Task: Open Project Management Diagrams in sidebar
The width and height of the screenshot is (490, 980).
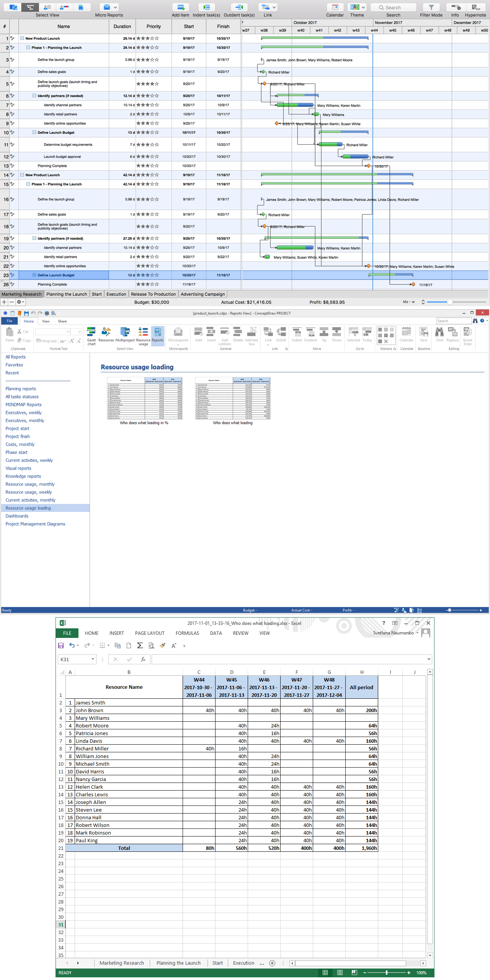Action: coord(35,524)
